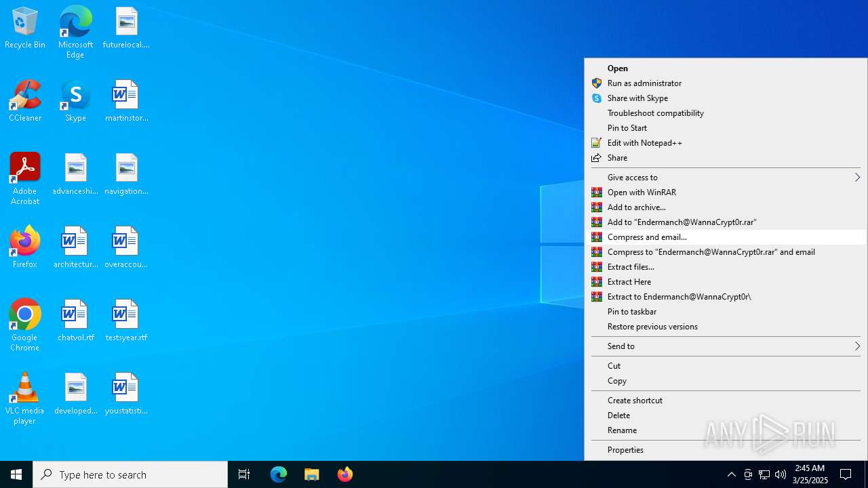Viewport: 868px width, 488px height.
Task: Select Share with Skype entry
Action: [x=726, y=98]
